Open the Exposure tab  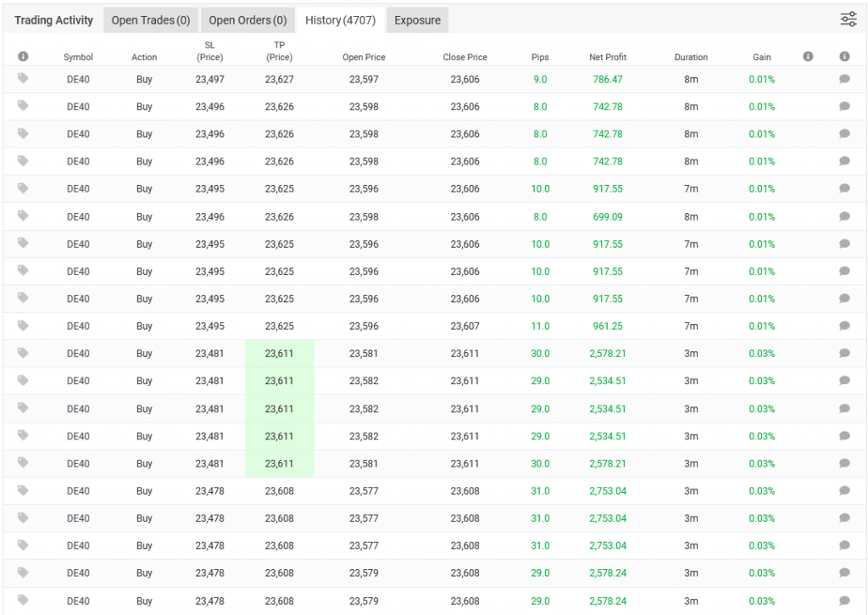(417, 20)
